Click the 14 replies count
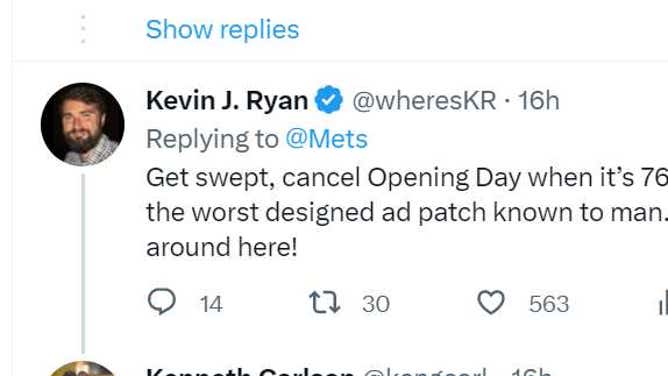Image resolution: width=668 pixels, height=376 pixels. pyautogui.click(x=211, y=304)
